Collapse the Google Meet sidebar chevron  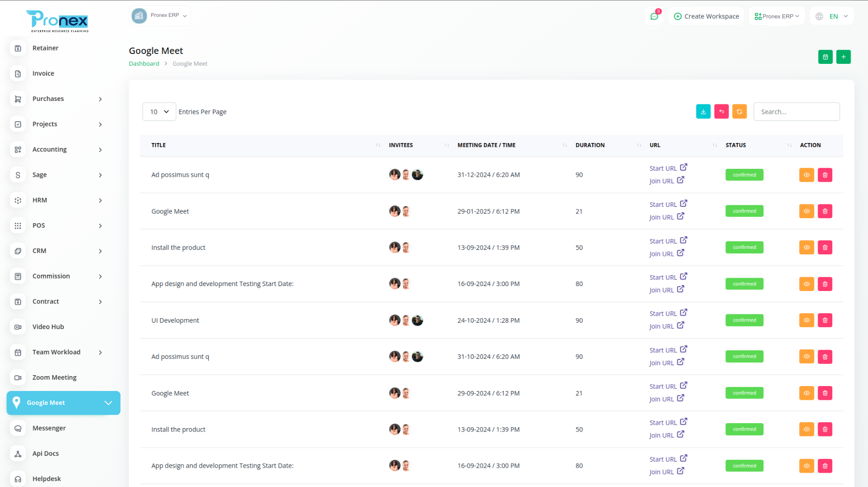pyautogui.click(x=108, y=403)
